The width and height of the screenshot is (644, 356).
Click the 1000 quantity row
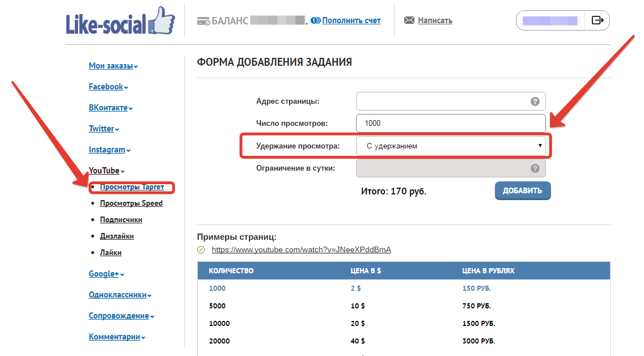point(404,288)
